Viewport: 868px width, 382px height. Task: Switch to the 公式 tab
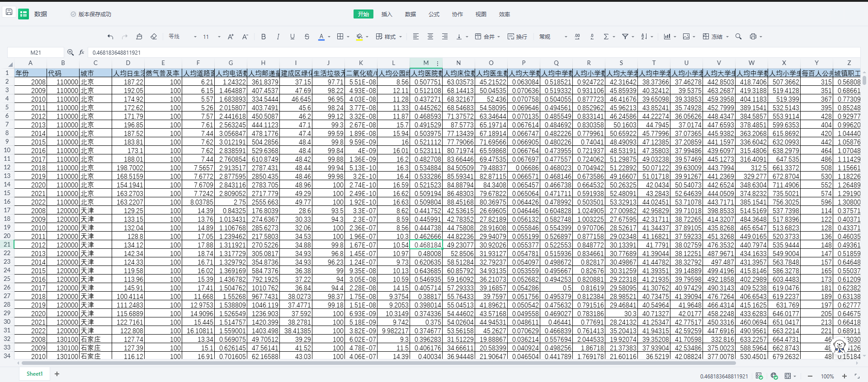[434, 14]
